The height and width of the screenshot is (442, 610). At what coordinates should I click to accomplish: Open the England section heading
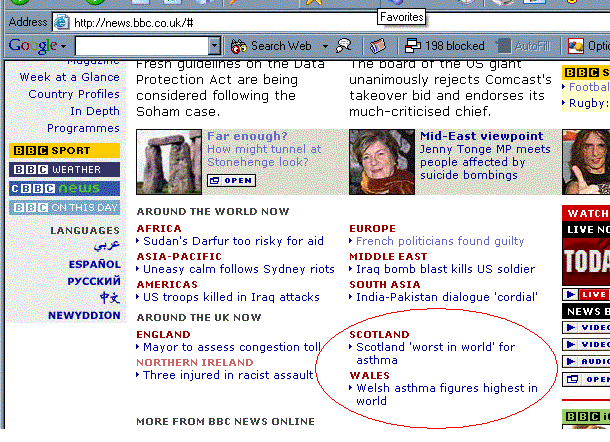pyautogui.click(x=163, y=334)
